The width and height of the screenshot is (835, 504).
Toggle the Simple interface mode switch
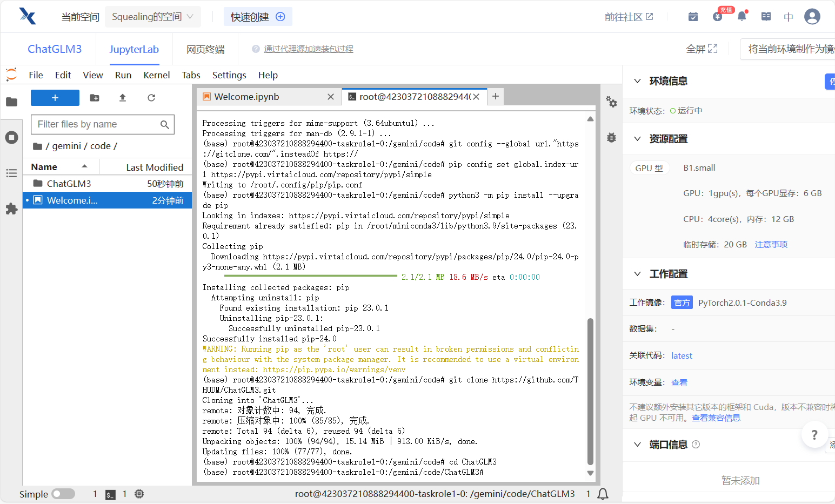coord(63,494)
